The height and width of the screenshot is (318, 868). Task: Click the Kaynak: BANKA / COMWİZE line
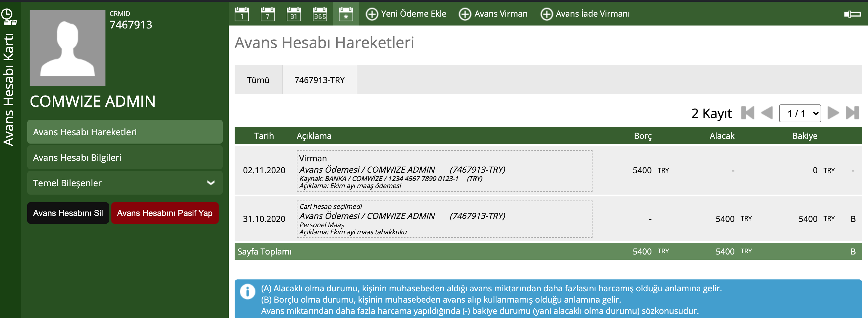coord(391,179)
